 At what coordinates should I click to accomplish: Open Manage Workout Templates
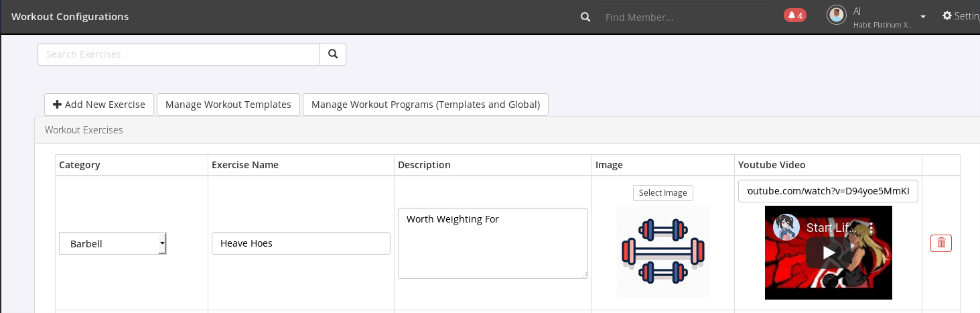pos(228,105)
